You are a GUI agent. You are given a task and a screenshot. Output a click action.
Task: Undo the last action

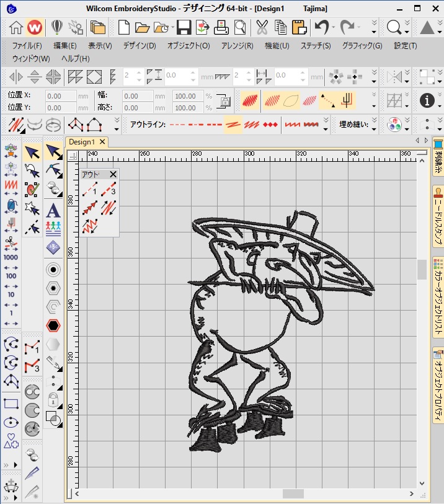321,27
